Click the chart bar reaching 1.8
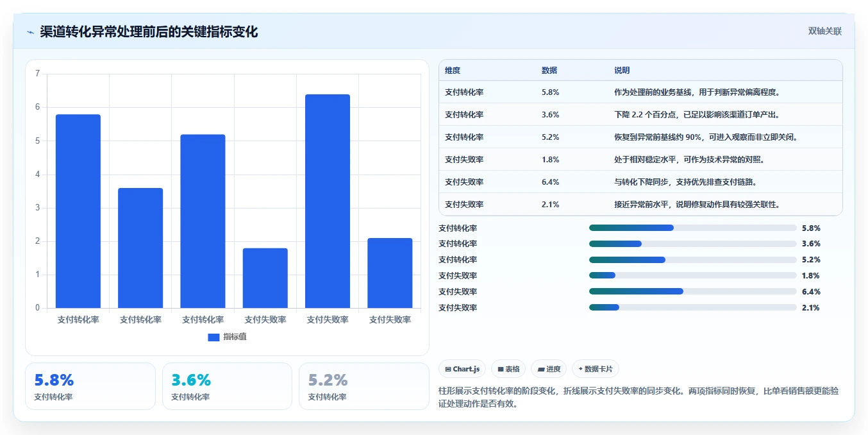This screenshot has width=868, height=435. [265, 278]
